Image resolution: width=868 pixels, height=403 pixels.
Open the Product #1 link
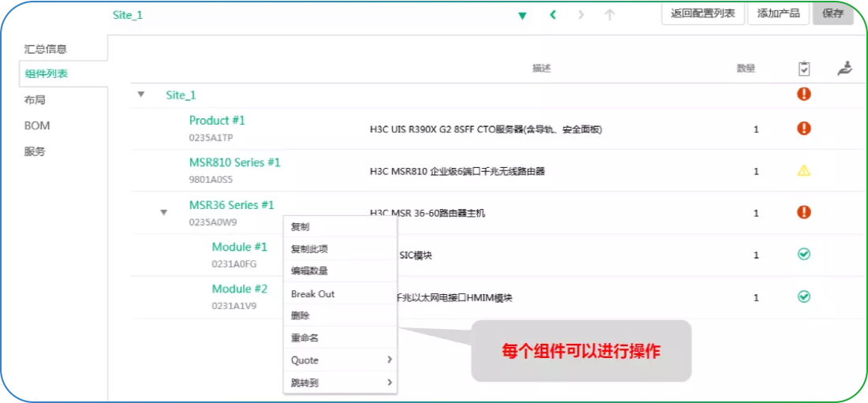coord(217,120)
